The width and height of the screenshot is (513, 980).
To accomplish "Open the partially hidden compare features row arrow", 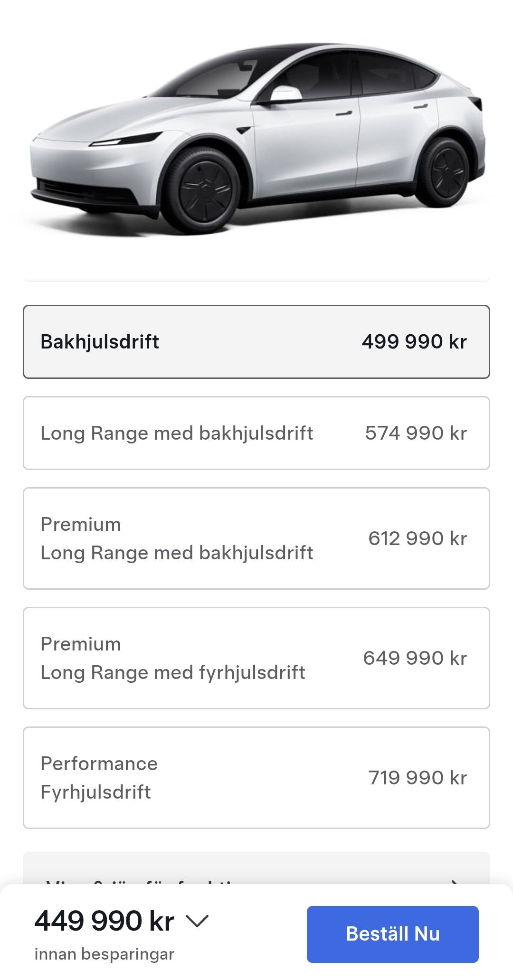I will point(455,881).
